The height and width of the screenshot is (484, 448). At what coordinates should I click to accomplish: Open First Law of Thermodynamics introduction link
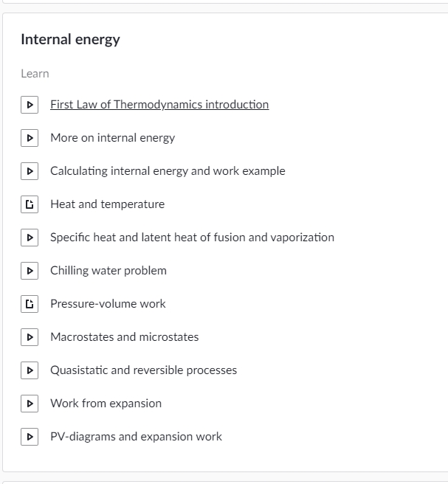[x=159, y=105]
